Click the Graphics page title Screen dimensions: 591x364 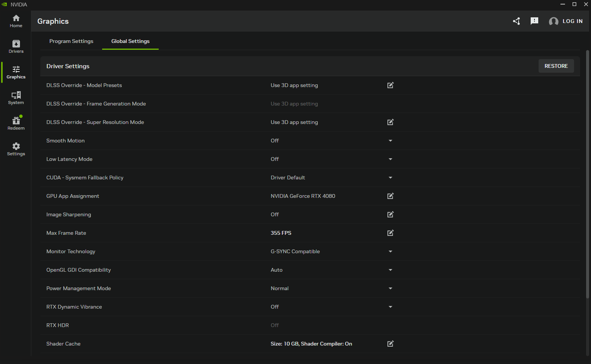pyautogui.click(x=53, y=21)
